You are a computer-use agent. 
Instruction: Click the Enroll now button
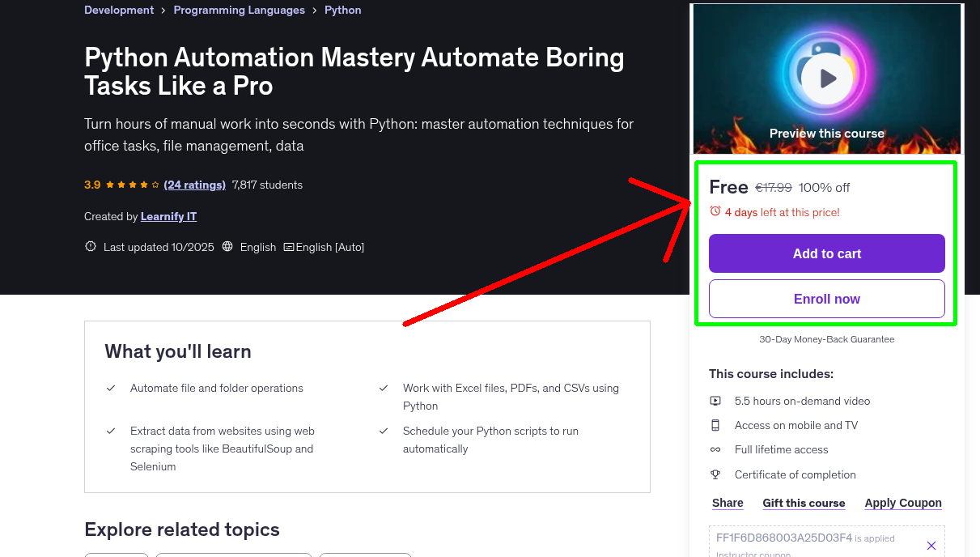coord(825,299)
